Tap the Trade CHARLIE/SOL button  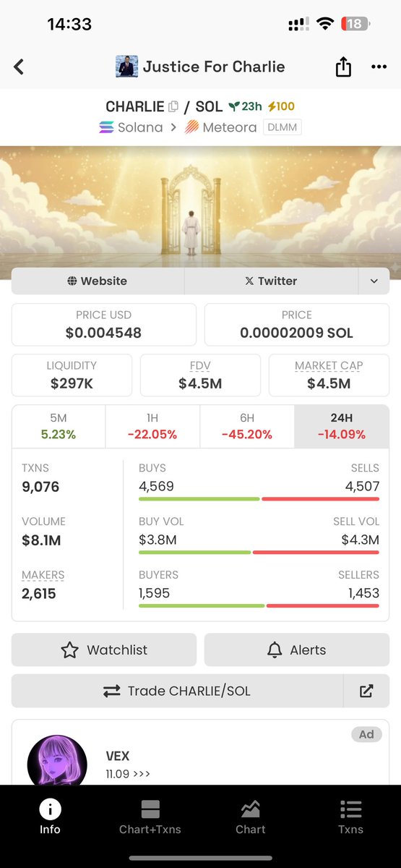pos(178,691)
